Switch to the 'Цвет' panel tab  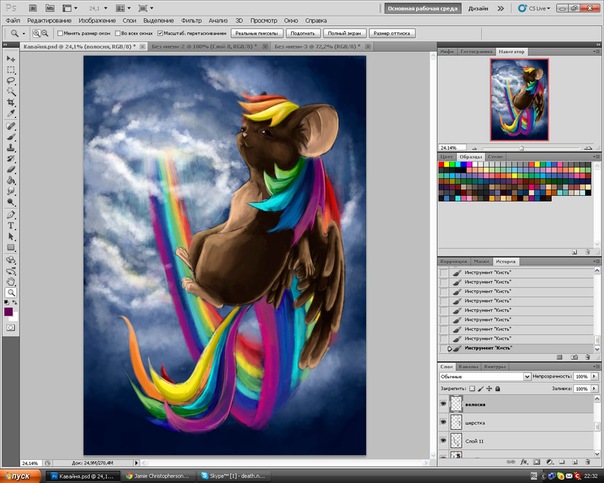446,157
